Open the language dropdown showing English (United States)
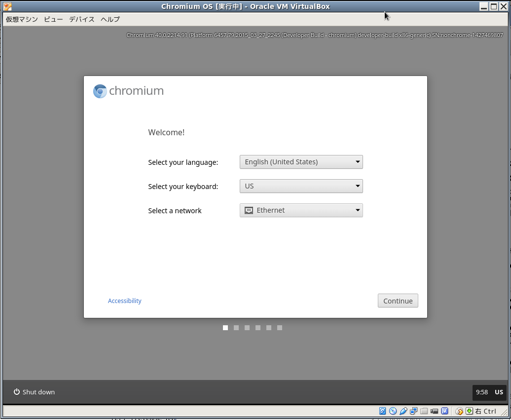This screenshot has height=420, width=511. 301,162
